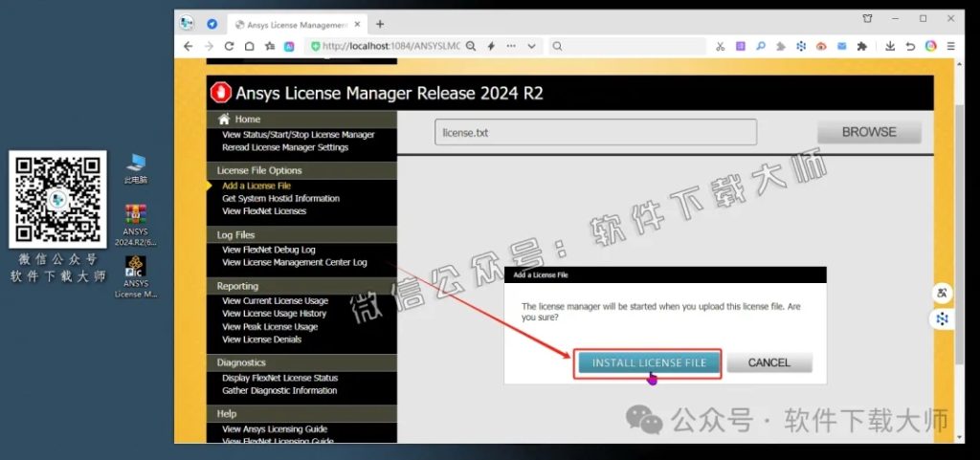Click the browser avatar icon at top-left
Image resolution: width=980 pixels, height=460 pixels.
pyautogui.click(x=187, y=23)
